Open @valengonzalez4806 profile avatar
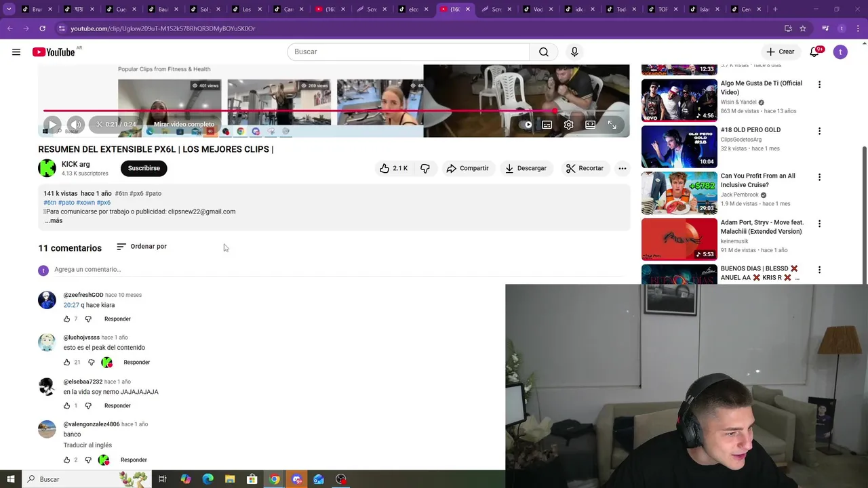Screen dimensions: 868x488 pyautogui.click(x=47, y=429)
